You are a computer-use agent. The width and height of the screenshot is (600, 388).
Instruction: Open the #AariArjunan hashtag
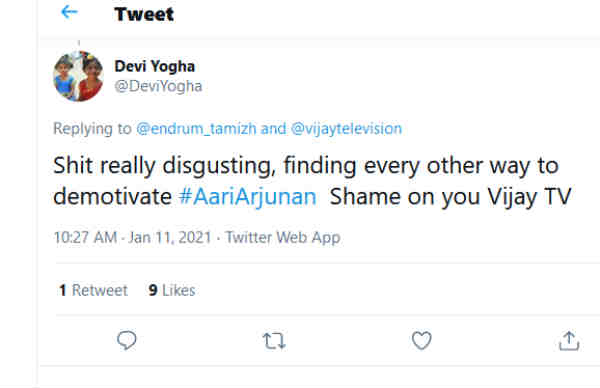pos(248,197)
